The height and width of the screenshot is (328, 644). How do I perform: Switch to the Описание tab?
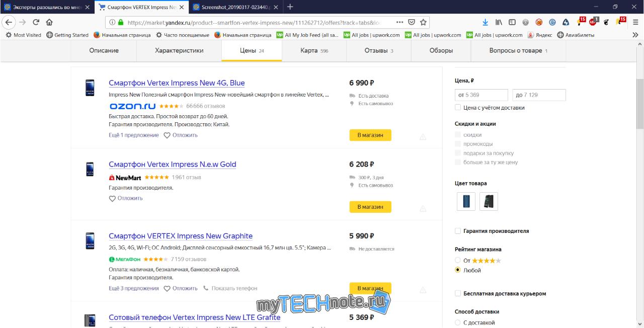click(104, 51)
